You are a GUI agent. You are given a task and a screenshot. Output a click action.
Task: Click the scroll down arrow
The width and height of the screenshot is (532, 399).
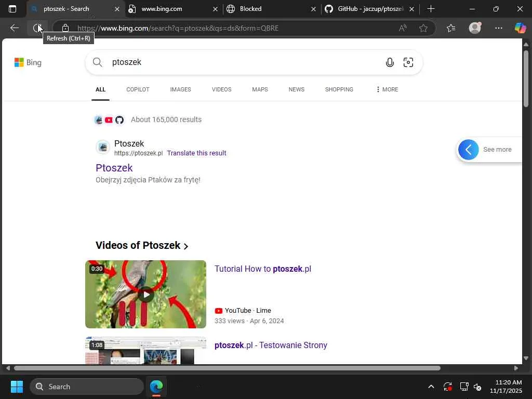point(526,358)
